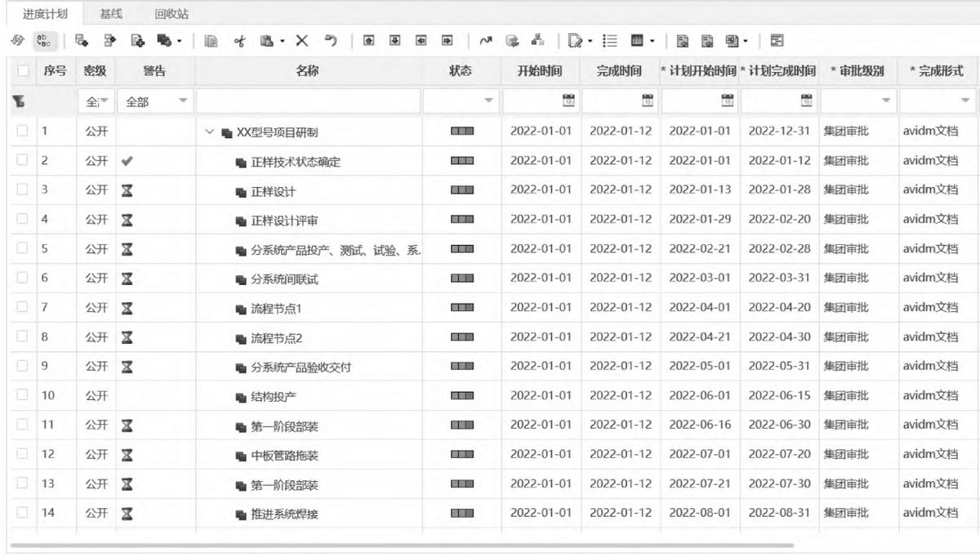
Task: Toggle the select-all checkbox in header
Action: tap(20, 72)
